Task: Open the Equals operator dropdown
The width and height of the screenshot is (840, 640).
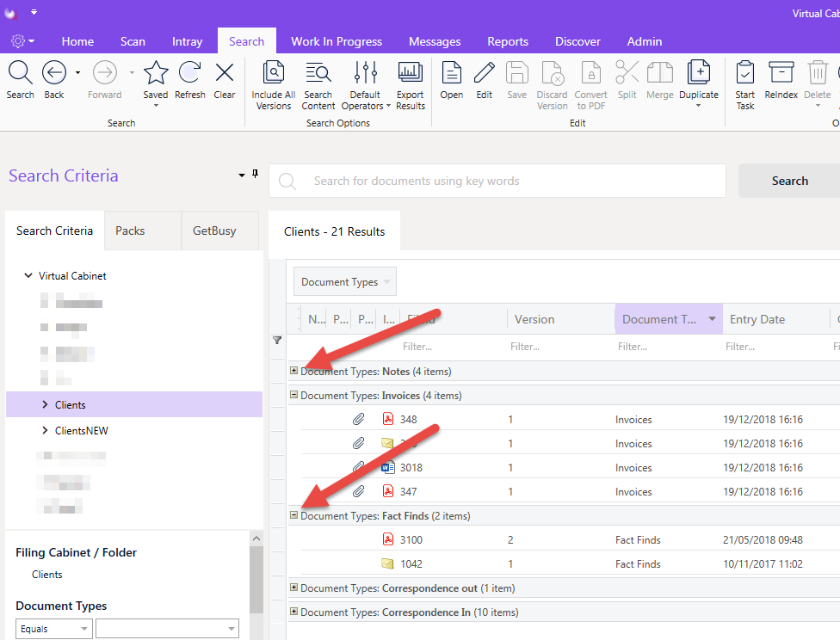Action: pyautogui.click(x=53, y=629)
